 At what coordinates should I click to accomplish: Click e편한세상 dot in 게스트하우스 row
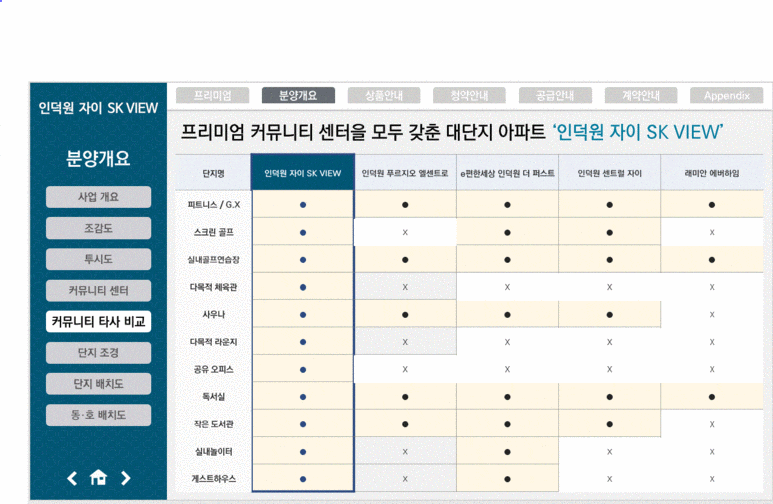[x=507, y=479]
